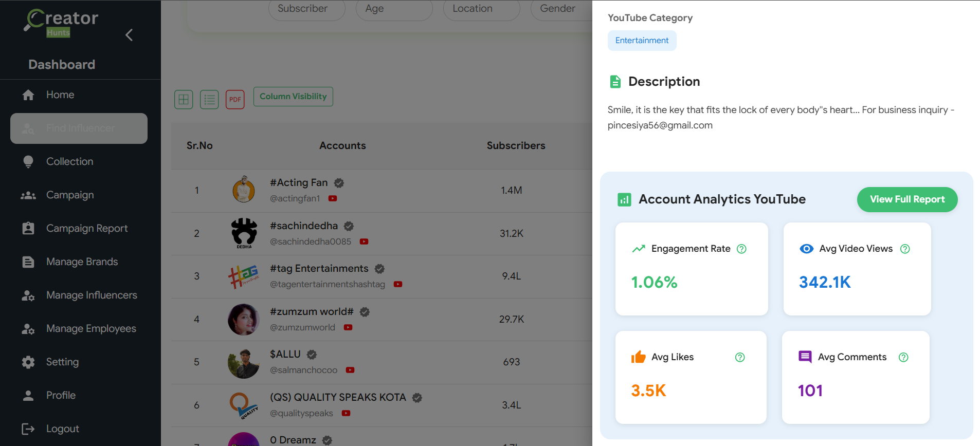Click the list/CSV export icon

tap(209, 99)
